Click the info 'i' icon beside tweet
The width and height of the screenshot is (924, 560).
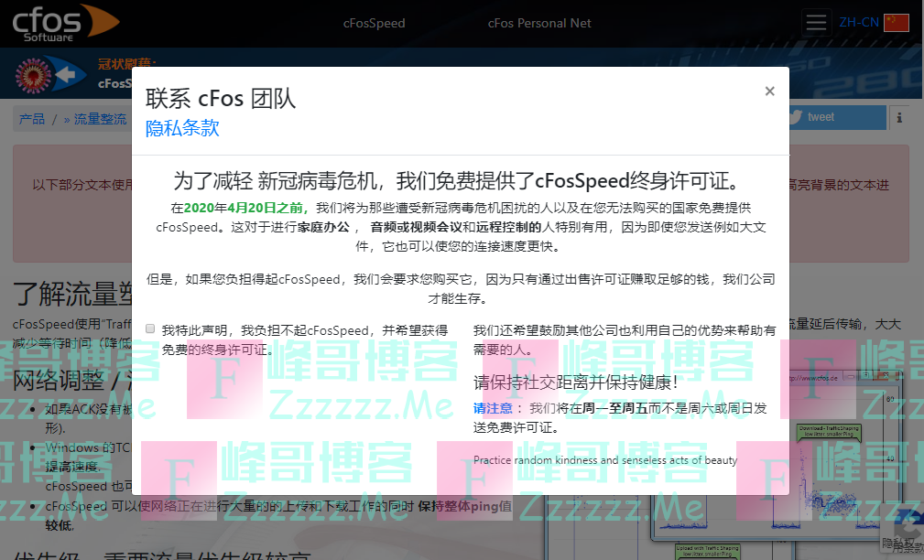click(898, 117)
